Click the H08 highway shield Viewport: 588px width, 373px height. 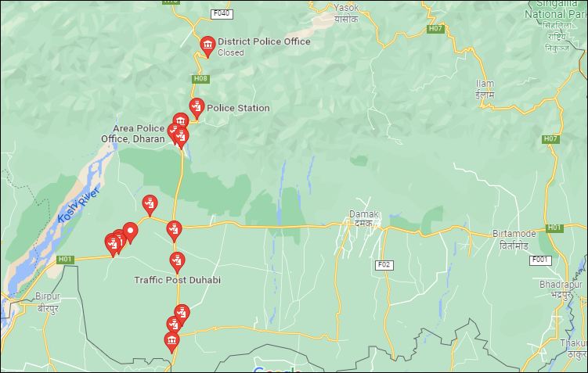(x=200, y=79)
